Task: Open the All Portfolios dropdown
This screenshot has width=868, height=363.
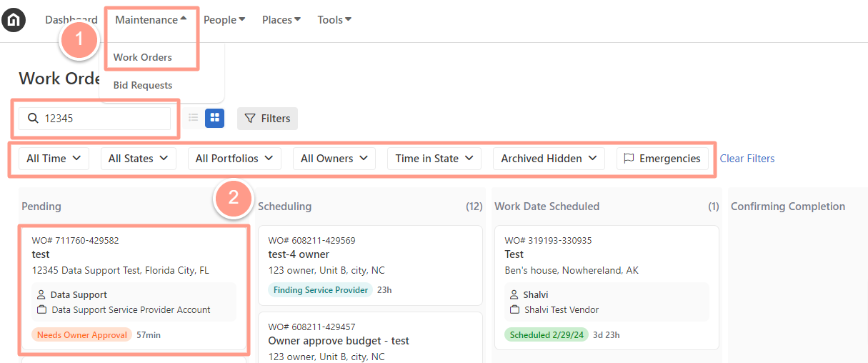Action: (x=234, y=159)
